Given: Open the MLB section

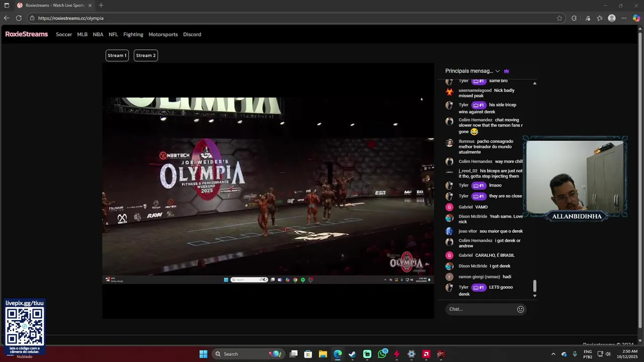Looking at the screenshot, I should point(83,35).
